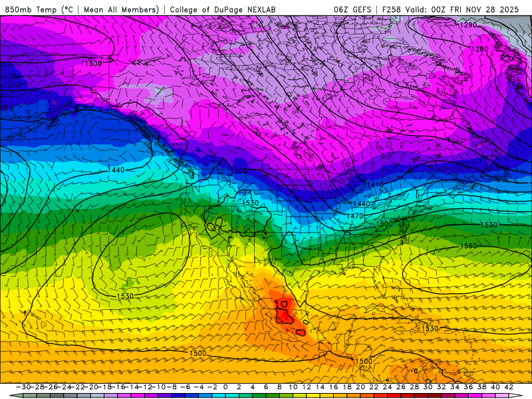Click the '0' label on the temperature legend
532x399 pixels.
pyautogui.click(x=225, y=387)
